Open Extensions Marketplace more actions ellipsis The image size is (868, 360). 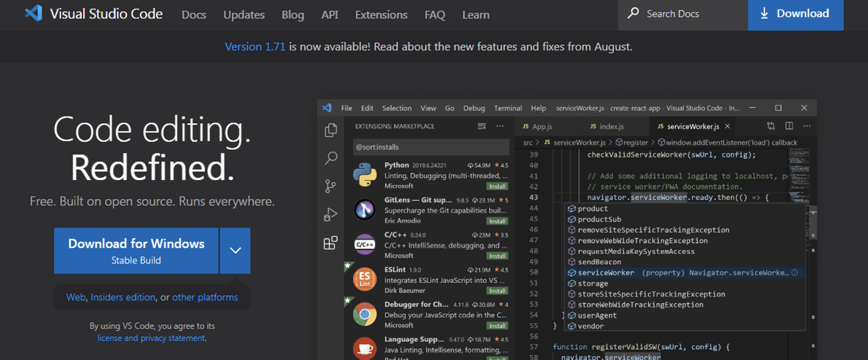500,126
